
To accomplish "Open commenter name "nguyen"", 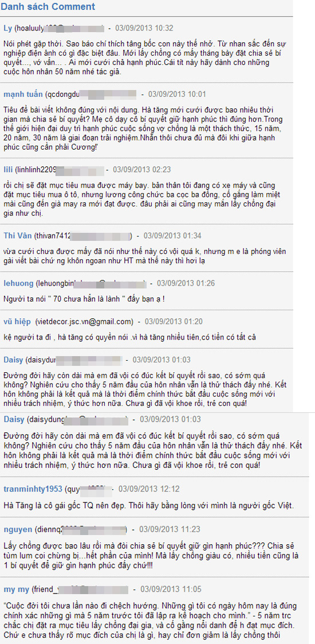I will click(17, 529).
